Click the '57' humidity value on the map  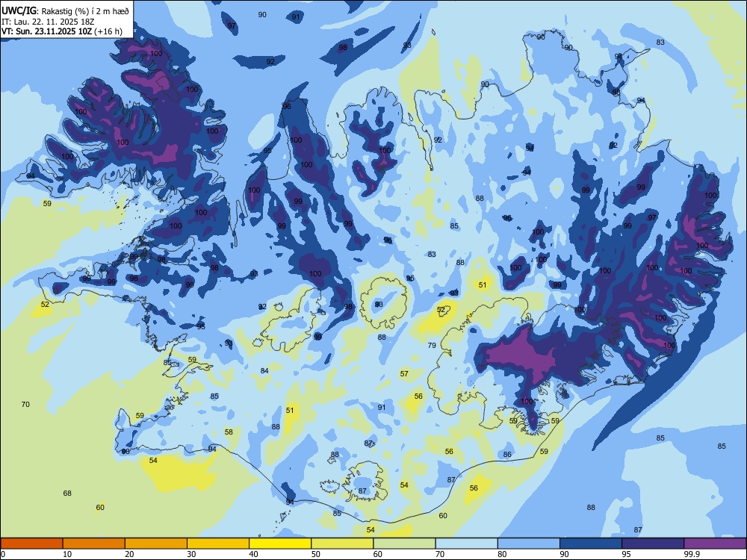tap(404, 374)
